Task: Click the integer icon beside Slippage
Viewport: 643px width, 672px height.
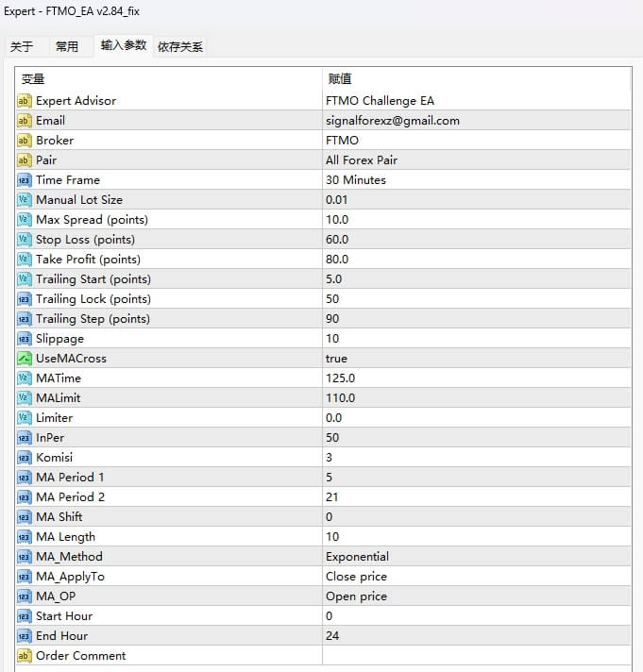Action: pyautogui.click(x=24, y=339)
